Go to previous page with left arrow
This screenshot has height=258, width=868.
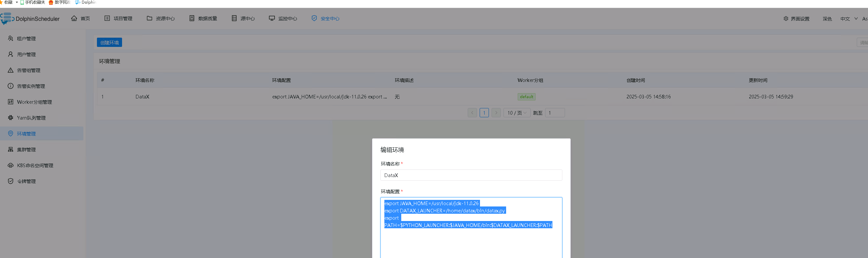point(472,113)
